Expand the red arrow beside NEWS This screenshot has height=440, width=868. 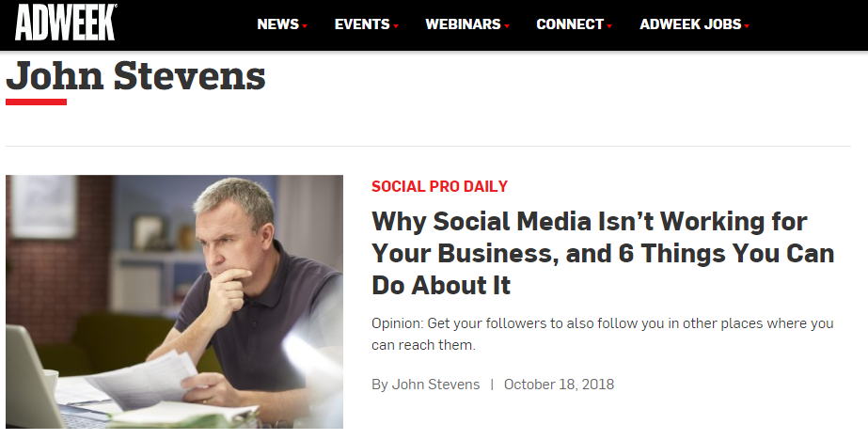(305, 26)
